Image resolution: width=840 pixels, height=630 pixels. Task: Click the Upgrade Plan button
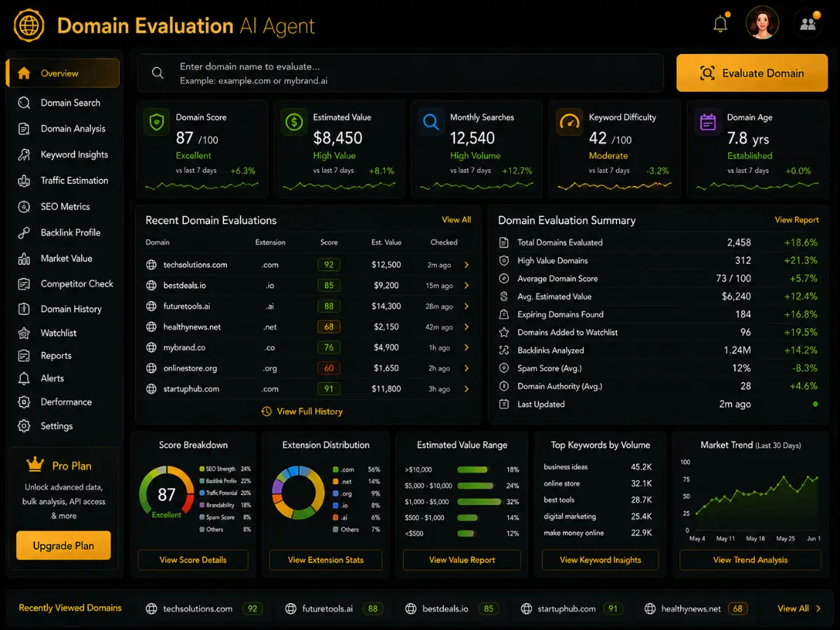point(64,546)
